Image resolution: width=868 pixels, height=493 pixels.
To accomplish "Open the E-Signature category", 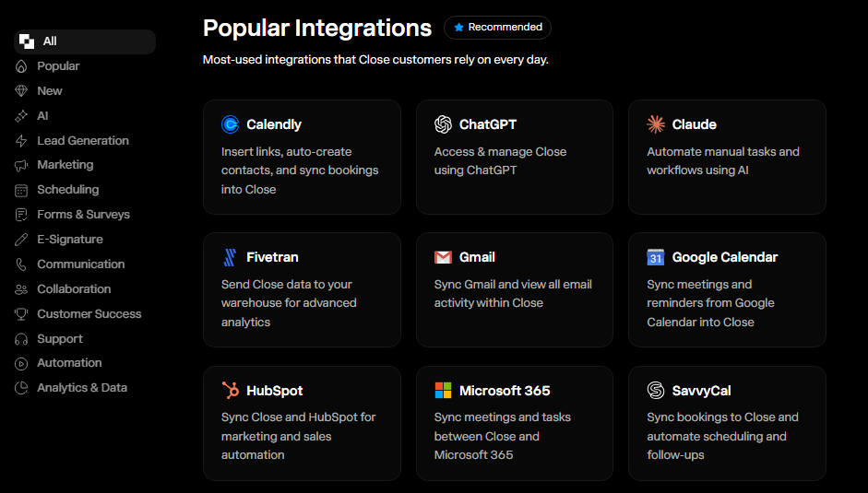I will pos(70,240).
